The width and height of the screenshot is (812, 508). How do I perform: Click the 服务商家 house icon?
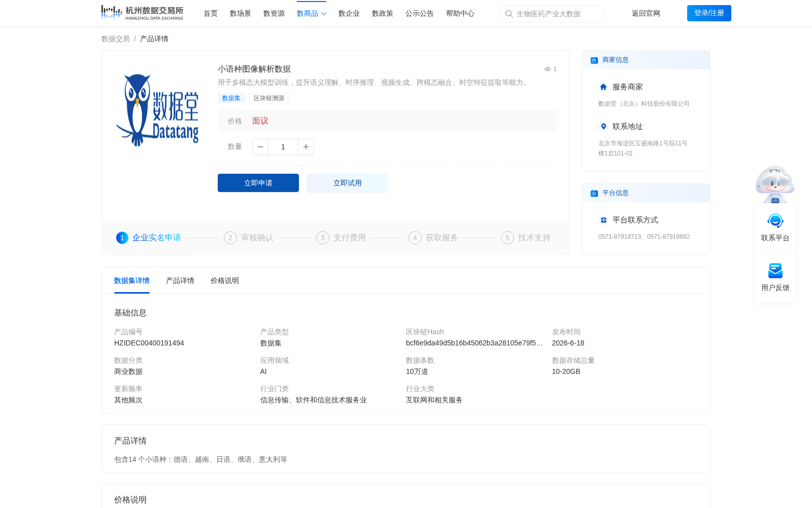coord(603,87)
